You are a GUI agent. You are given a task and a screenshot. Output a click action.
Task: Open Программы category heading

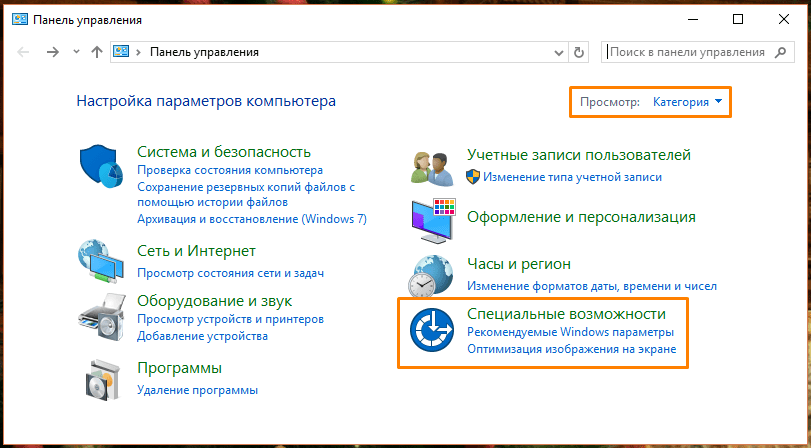coord(179,368)
